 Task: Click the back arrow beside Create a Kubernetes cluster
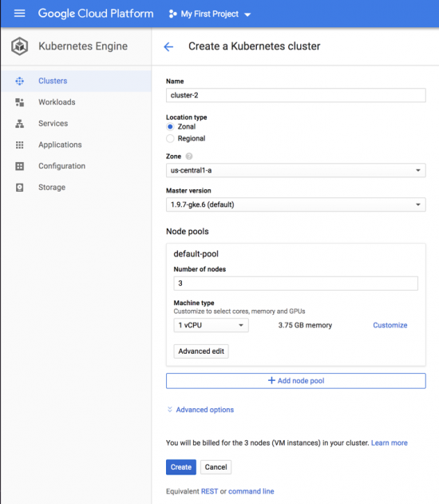pyautogui.click(x=168, y=47)
